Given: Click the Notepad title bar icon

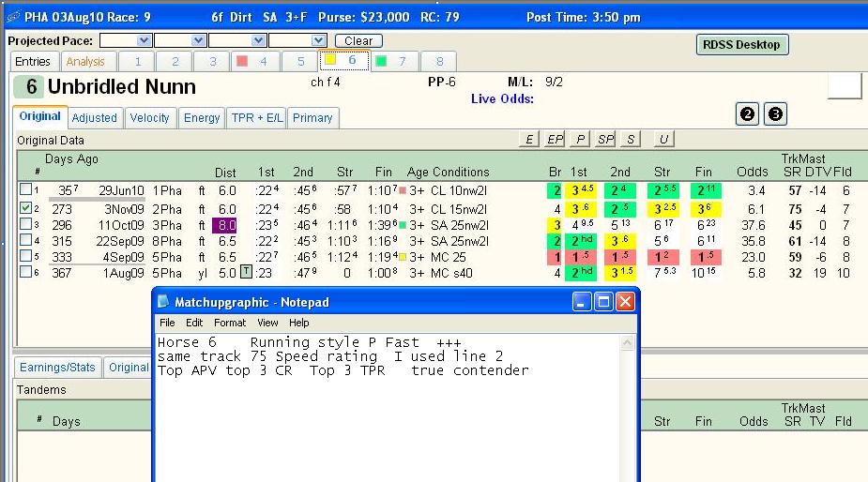Looking at the screenshot, I should tap(163, 302).
